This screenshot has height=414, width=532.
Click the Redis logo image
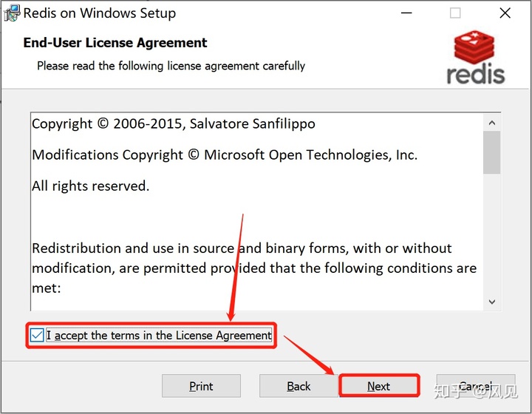[x=476, y=57]
